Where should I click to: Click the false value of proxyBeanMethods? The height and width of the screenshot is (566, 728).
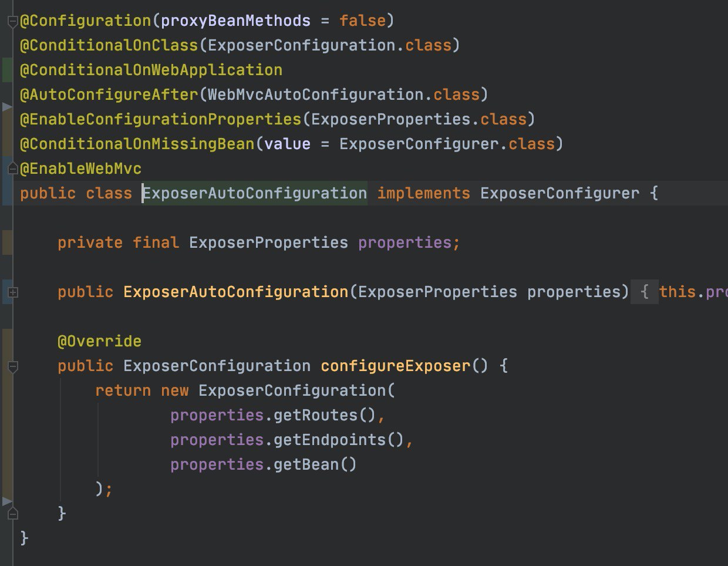pos(362,21)
